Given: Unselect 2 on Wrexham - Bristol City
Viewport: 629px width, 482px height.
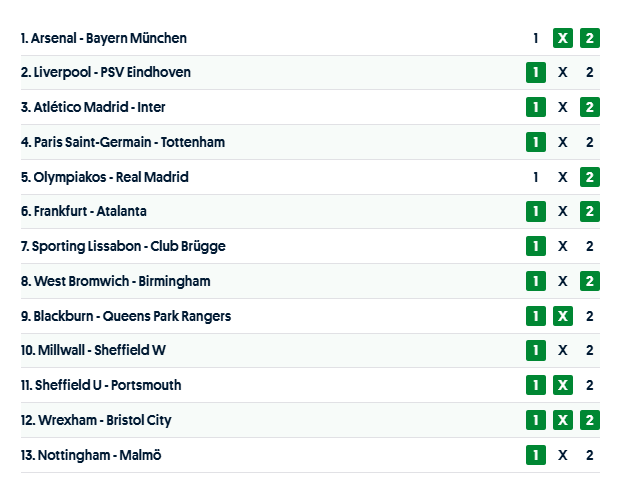Looking at the screenshot, I should pos(590,420).
